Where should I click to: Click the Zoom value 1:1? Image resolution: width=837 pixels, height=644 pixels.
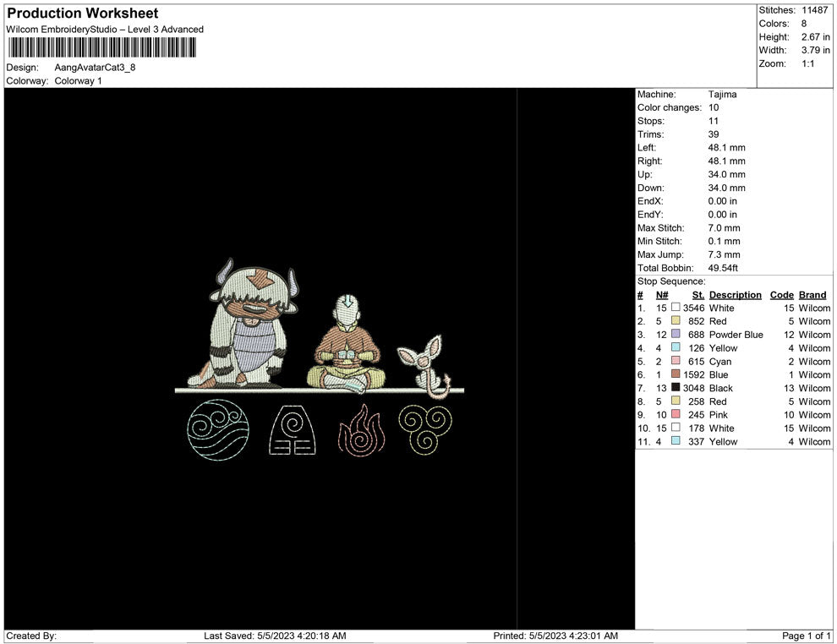[x=807, y=63]
